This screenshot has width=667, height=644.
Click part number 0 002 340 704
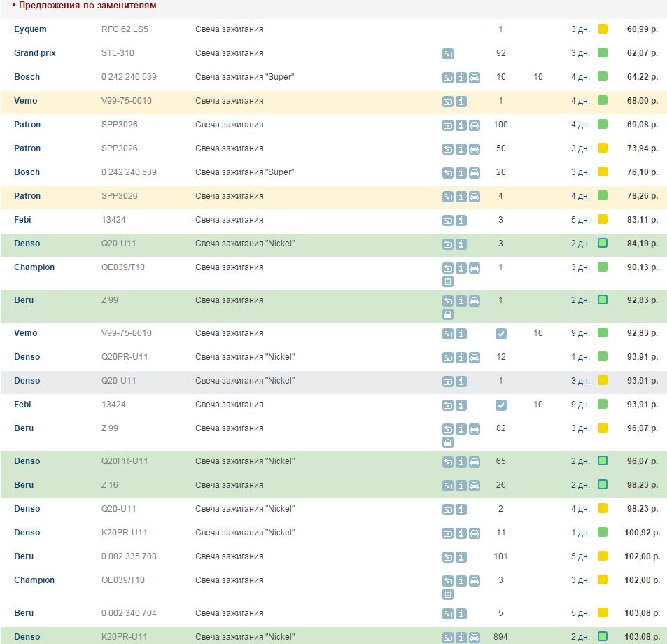129,613
